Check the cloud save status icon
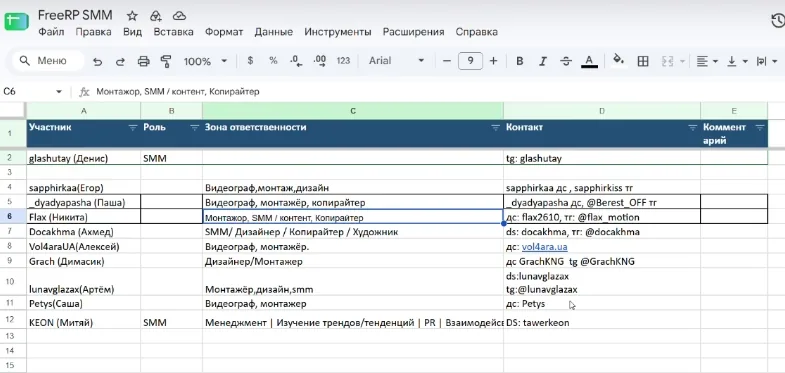Screen dimensions: 785x373 (x=179, y=16)
